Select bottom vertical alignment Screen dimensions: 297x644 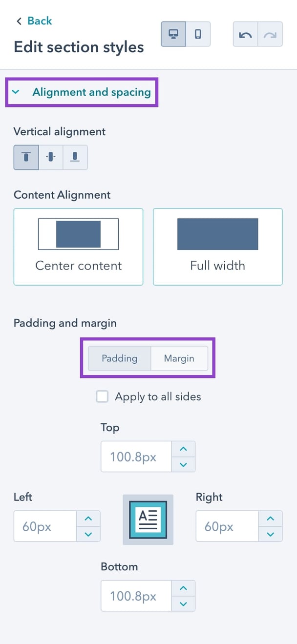[75, 157]
